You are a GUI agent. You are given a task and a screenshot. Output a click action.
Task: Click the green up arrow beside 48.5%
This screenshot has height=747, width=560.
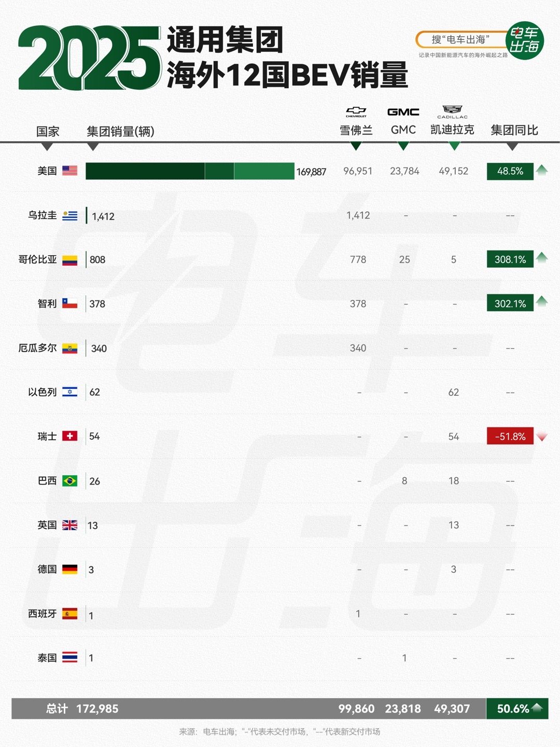pyautogui.click(x=542, y=169)
